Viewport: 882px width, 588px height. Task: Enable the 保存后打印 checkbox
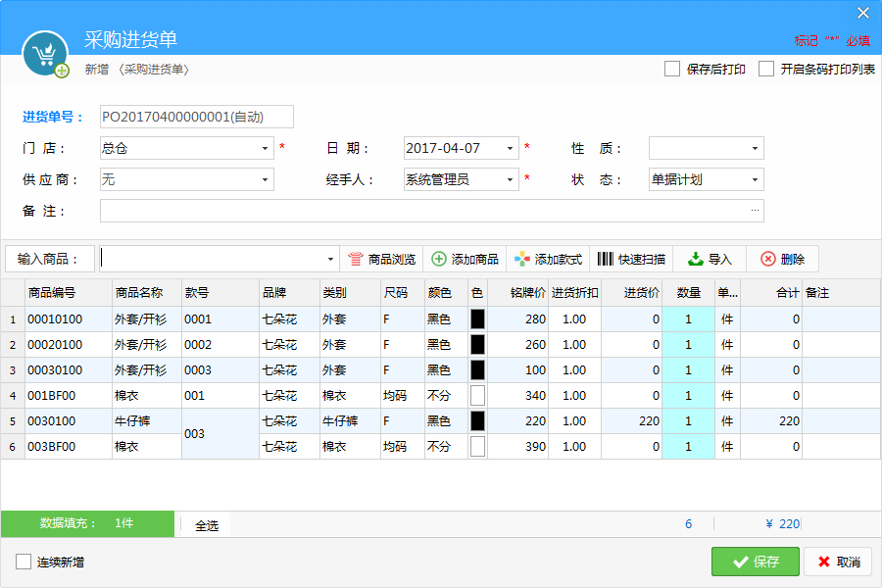click(x=672, y=69)
